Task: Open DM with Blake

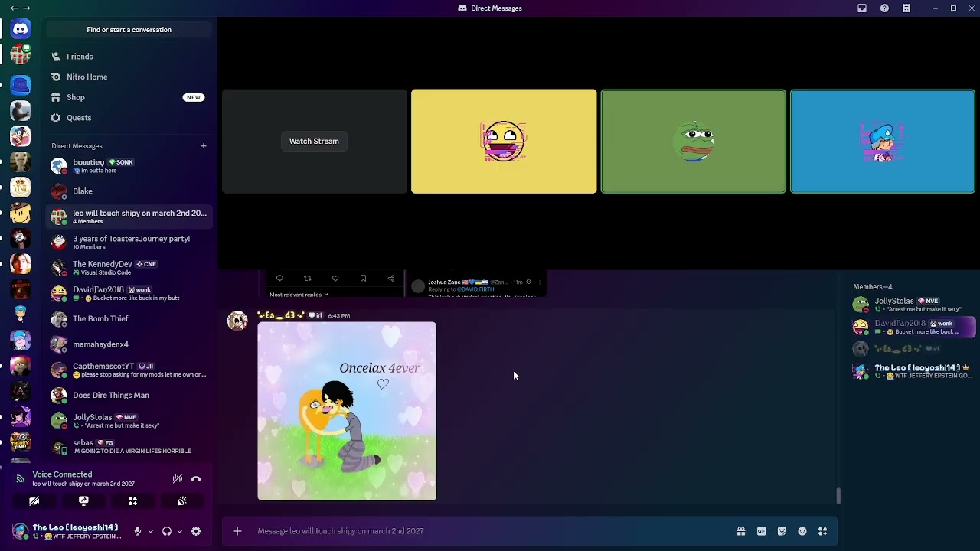Action: pyautogui.click(x=129, y=191)
